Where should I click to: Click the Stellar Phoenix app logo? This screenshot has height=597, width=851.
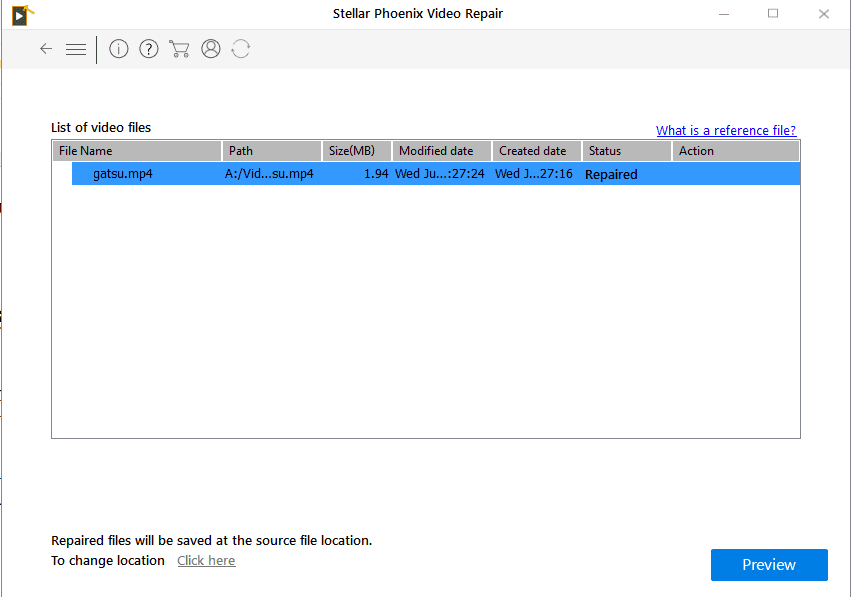tap(22, 15)
